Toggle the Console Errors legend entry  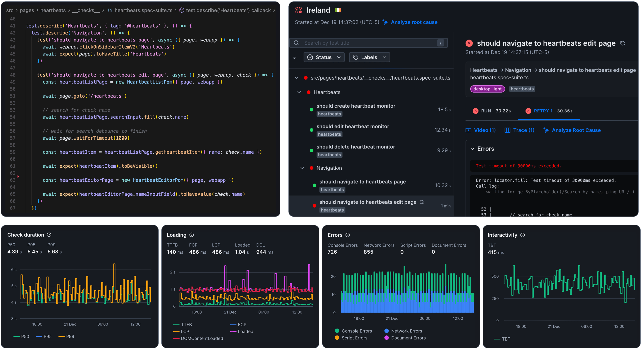(x=354, y=331)
